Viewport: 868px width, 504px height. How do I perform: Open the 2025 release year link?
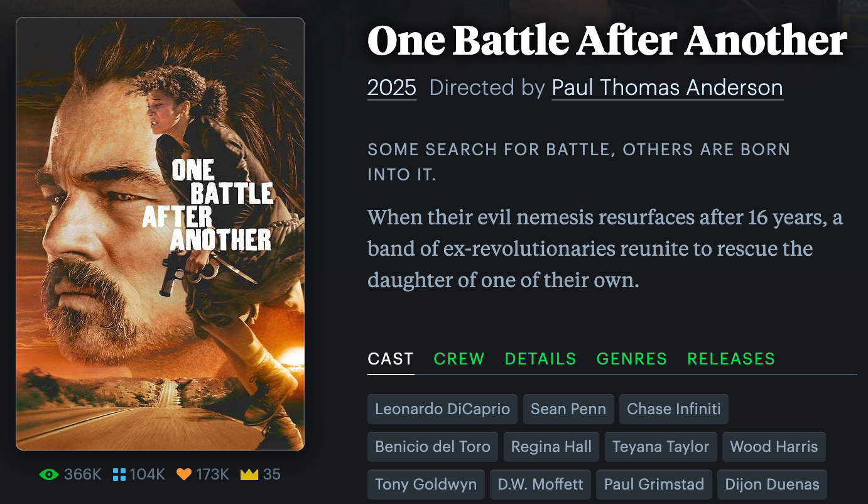pos(392,87)
